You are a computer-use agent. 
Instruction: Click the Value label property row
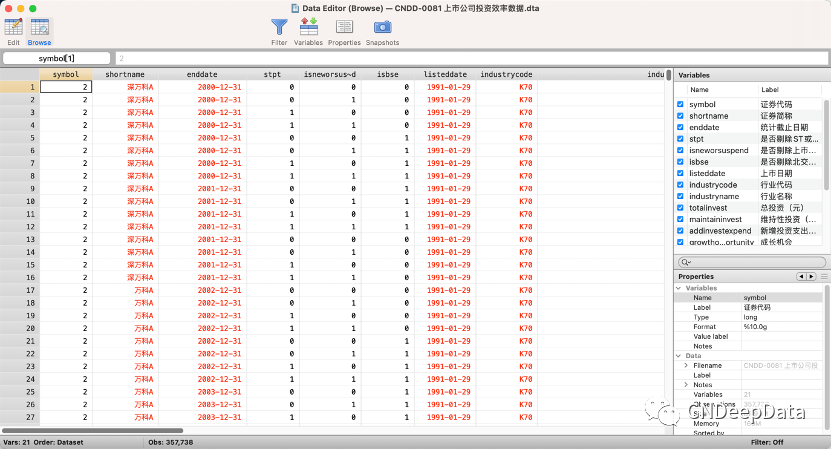click(748, 336)
